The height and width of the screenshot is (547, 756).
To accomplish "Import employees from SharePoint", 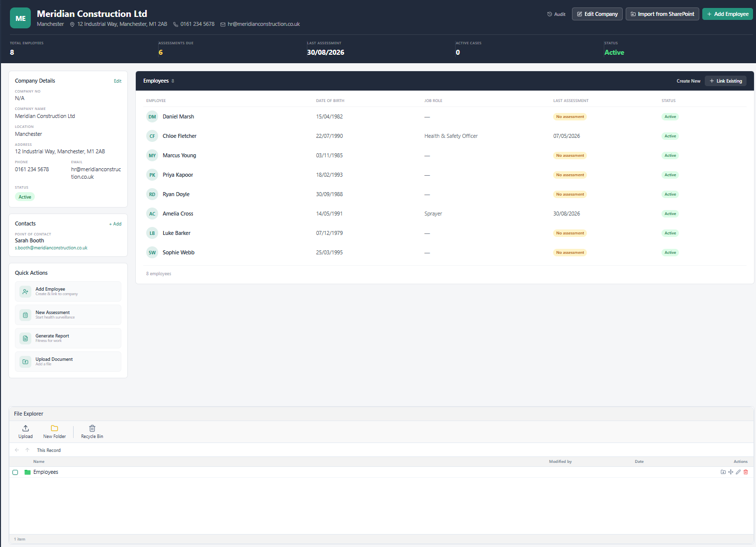I will (x=662, y=14).
